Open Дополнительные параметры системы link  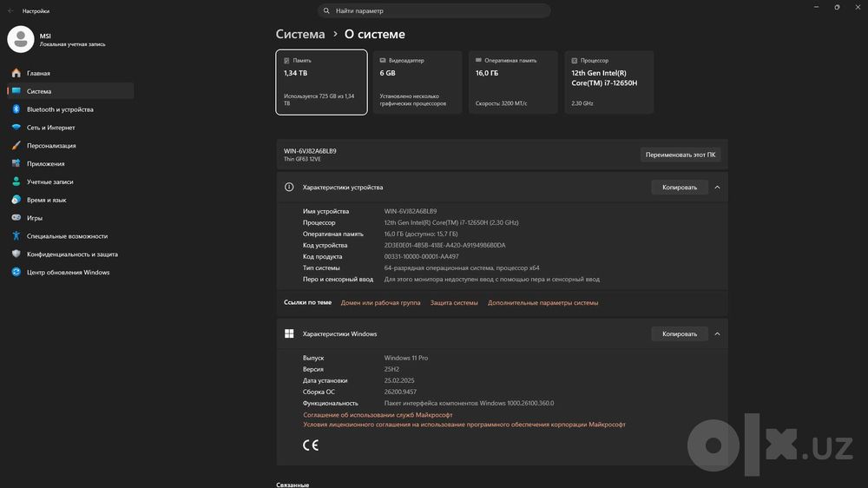point(543,303)
